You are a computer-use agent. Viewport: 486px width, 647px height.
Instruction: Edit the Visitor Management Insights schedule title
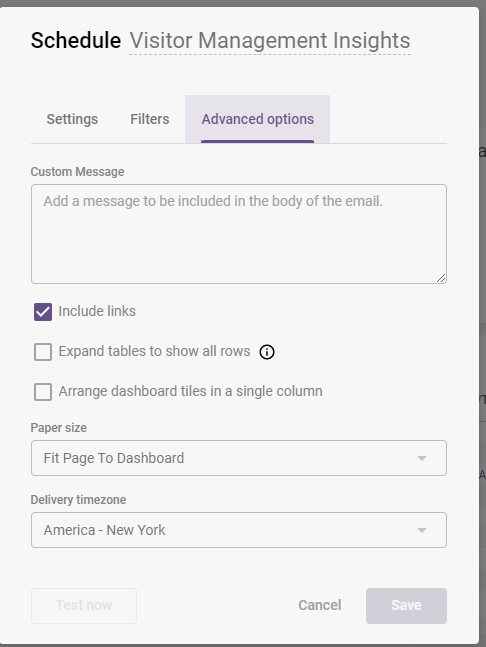pos(270,40)
